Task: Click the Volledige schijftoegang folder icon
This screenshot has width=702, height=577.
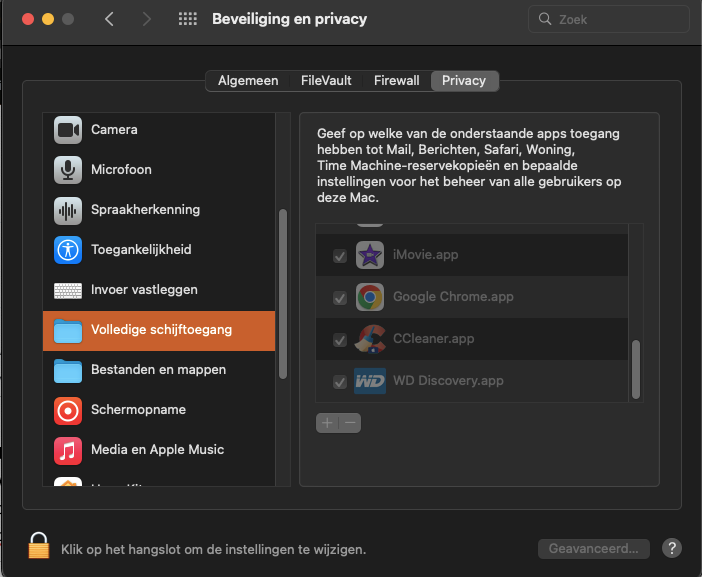Action: coord(68,330)
